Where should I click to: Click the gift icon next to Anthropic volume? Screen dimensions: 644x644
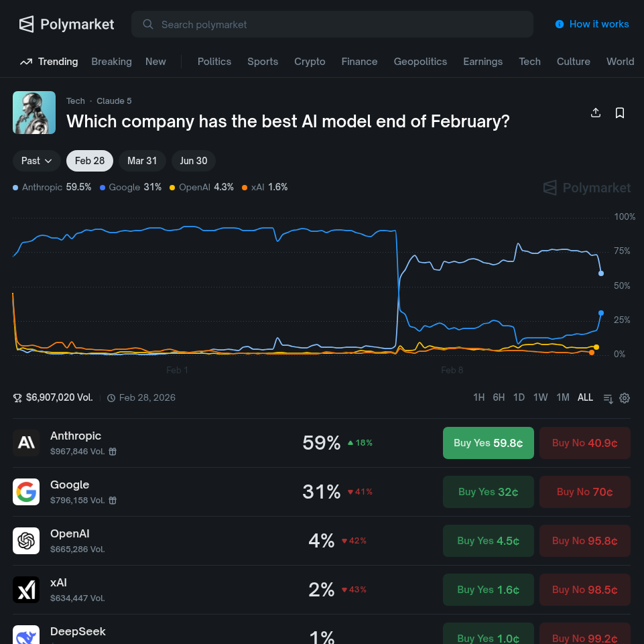point(113,452)
